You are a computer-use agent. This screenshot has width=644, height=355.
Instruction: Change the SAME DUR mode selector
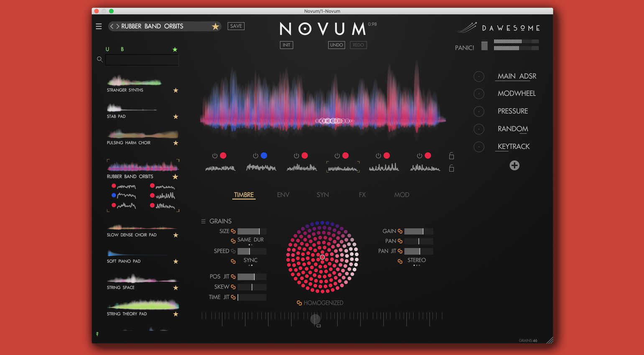pyautogui.click(x=250, y=241)
